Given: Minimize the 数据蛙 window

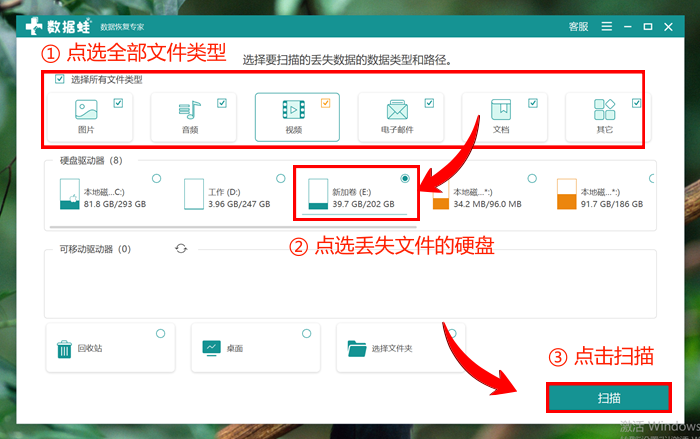Looking at the screenshot, I should (628, 27).
